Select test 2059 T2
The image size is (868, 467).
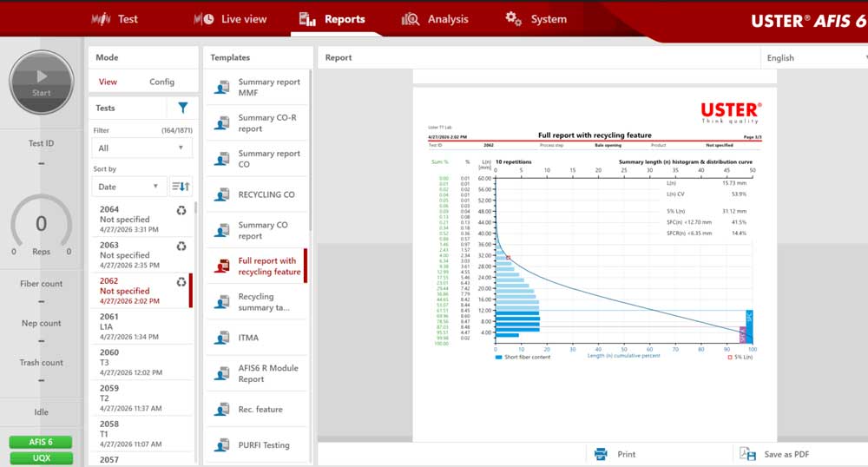tap(141, 398)
